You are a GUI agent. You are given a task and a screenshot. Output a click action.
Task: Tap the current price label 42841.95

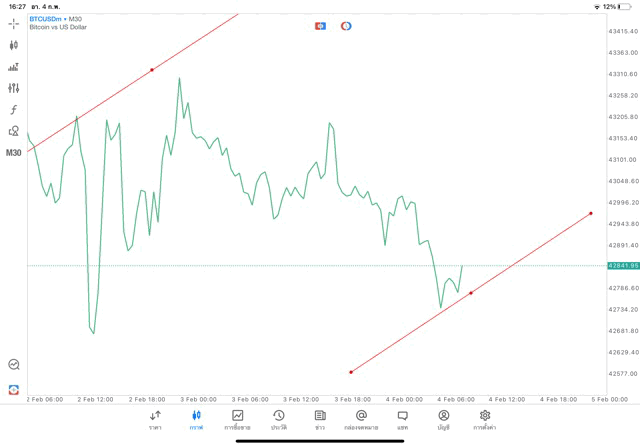[622, 266]
